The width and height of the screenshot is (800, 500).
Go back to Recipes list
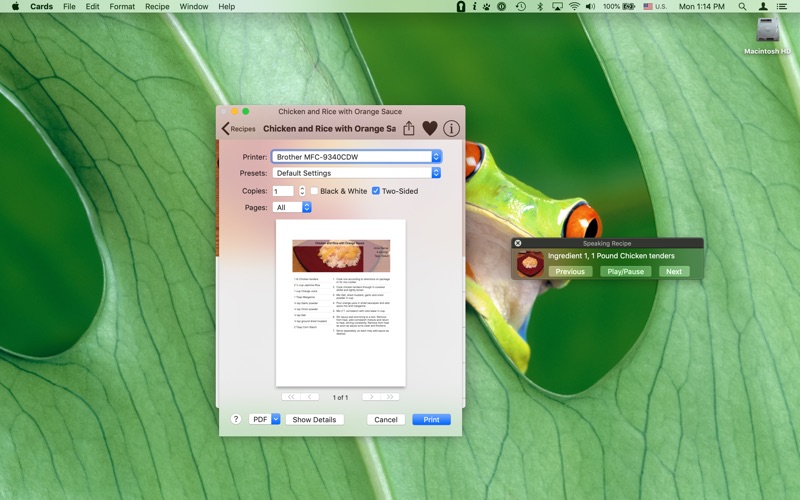238,129
